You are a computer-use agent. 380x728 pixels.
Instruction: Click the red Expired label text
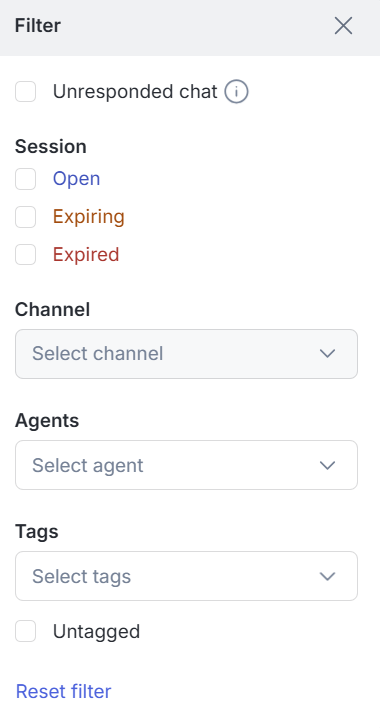click(x=86, y=254)
